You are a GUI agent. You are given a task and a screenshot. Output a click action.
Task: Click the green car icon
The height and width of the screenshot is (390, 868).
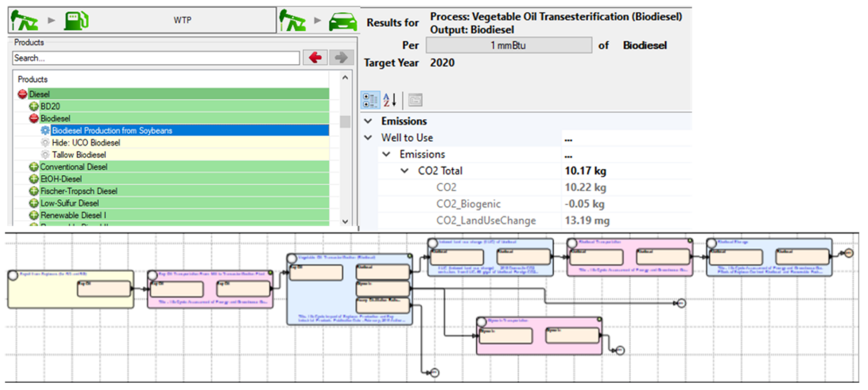pos(343,21)
